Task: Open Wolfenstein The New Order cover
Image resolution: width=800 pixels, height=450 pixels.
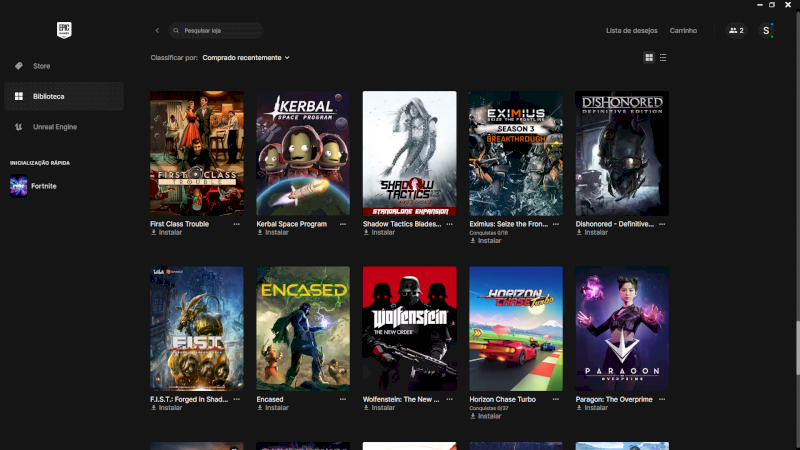Action: pos(409,329)
